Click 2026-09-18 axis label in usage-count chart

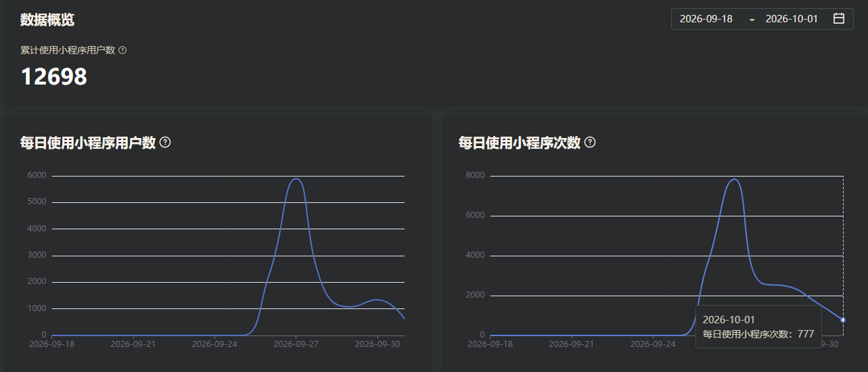click(x=490, y=344)
